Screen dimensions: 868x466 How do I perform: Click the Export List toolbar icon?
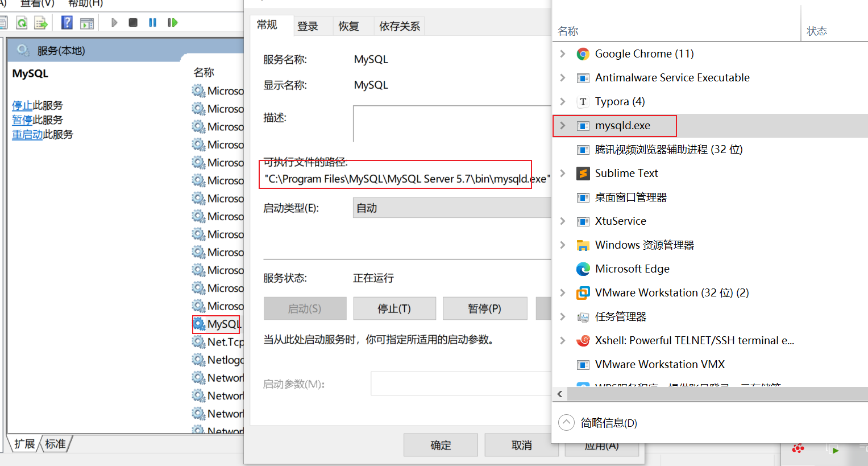pyautogui.click(x=41, y=23)
